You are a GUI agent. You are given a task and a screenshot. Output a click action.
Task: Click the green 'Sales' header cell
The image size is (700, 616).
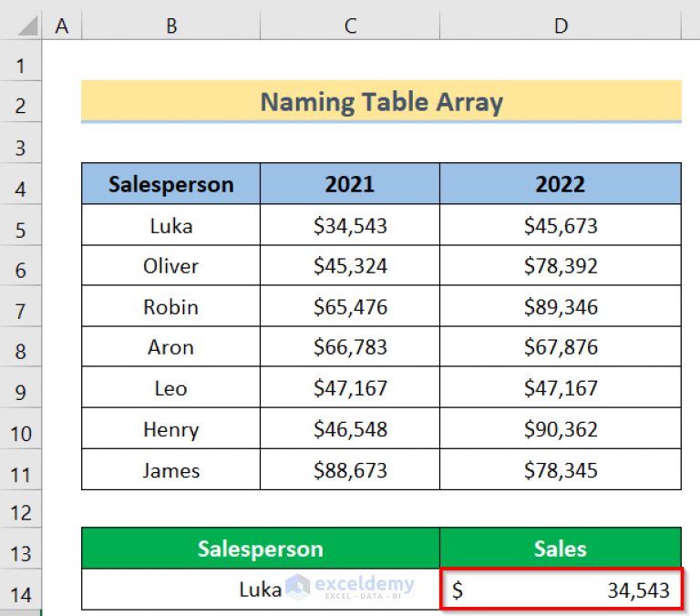[x=561, y=549]
